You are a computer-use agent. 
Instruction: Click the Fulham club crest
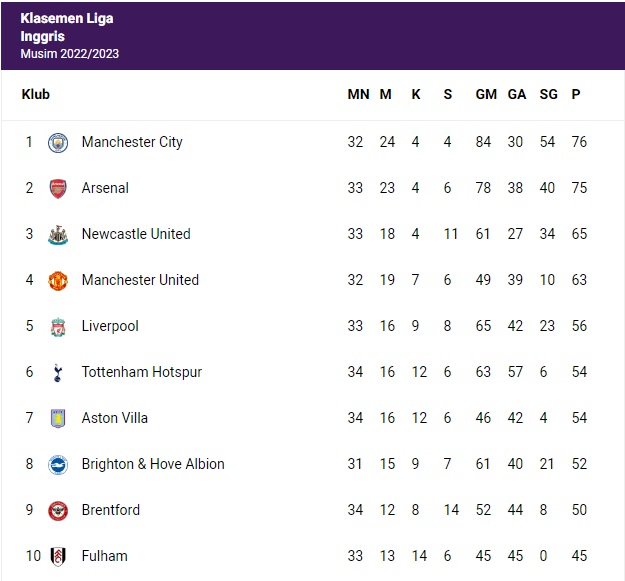[x=58, y=556]
